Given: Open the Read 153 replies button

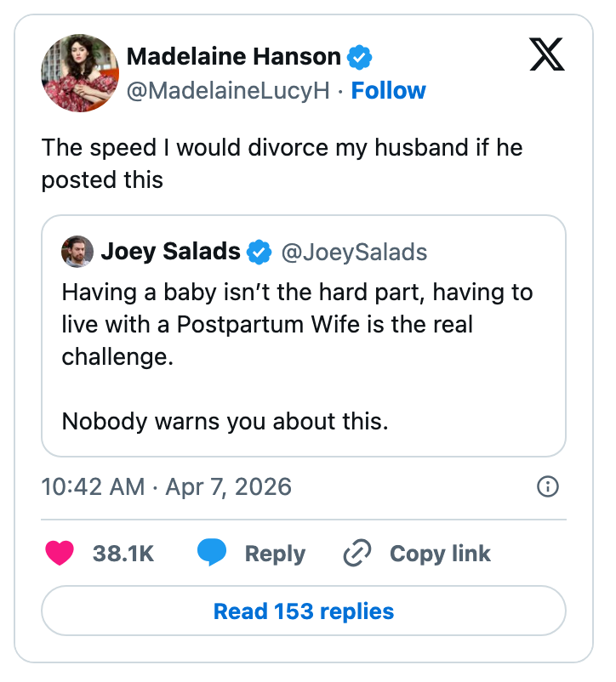Looking at the screenshot, I should pos(304,611).
